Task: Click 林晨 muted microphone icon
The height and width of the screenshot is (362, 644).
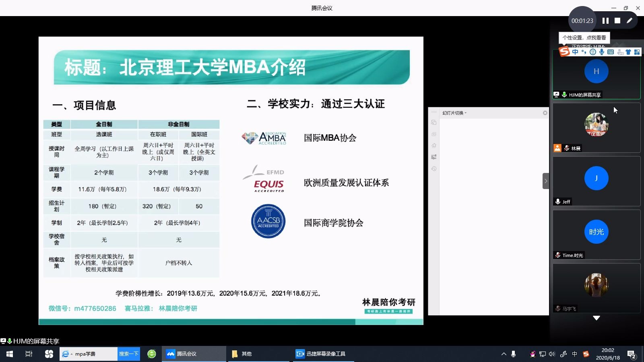Action: pos(567,148)
